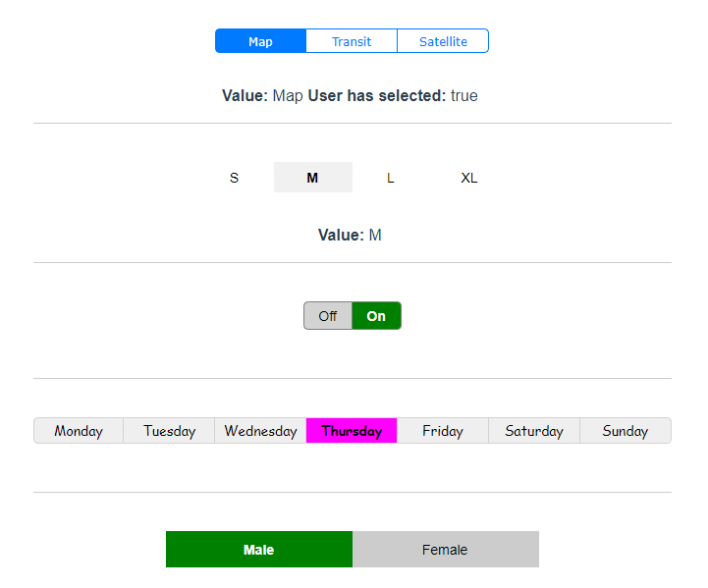Select the XL size option

click(x=469, y=178)
